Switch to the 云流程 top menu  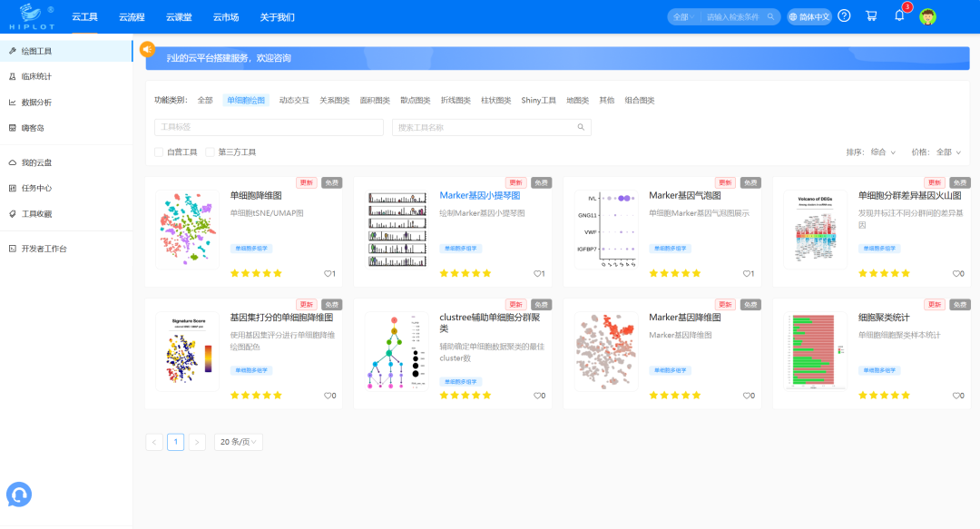click(132, 17)
